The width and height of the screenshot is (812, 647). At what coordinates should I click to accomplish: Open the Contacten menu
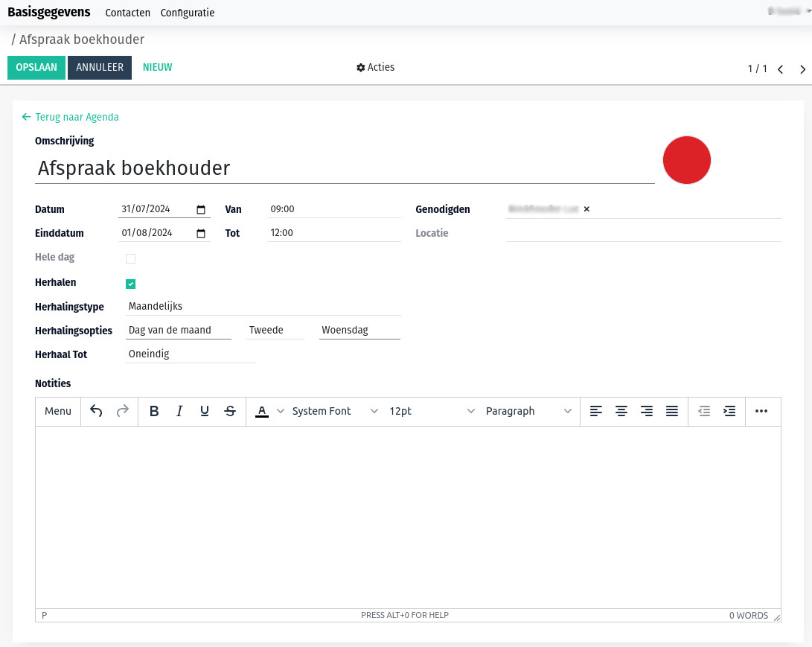pos(127,13)
